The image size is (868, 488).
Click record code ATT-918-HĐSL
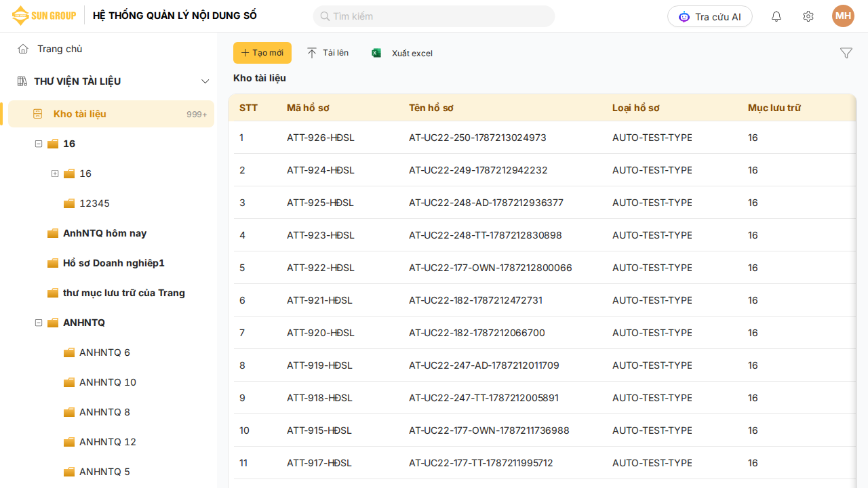pyautogui.click(x=320, y=398)
